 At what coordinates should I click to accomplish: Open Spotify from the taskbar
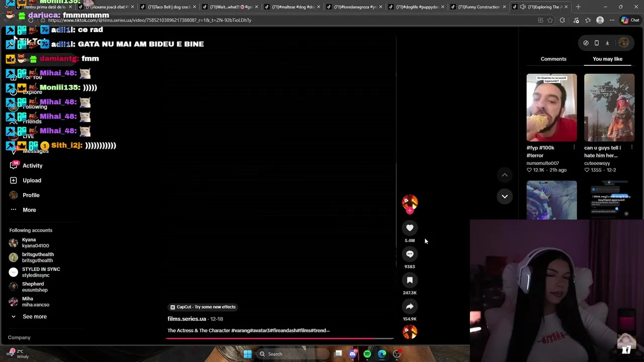[367, 354]
